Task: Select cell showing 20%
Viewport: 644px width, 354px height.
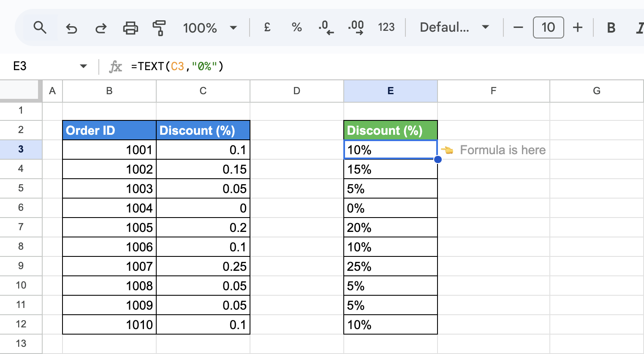Action: pyautogui.click(x=391, y=227)
